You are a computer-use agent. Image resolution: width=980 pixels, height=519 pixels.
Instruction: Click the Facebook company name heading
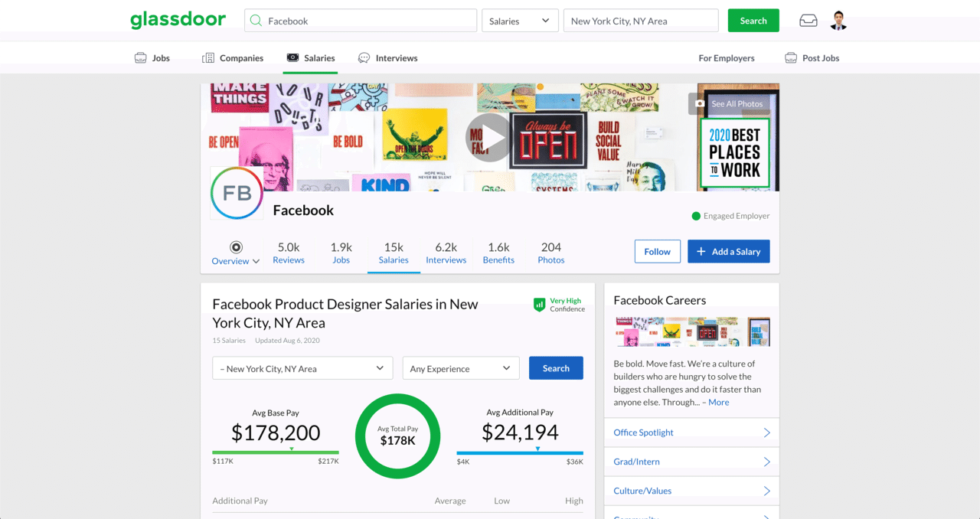tap(303, 210)
